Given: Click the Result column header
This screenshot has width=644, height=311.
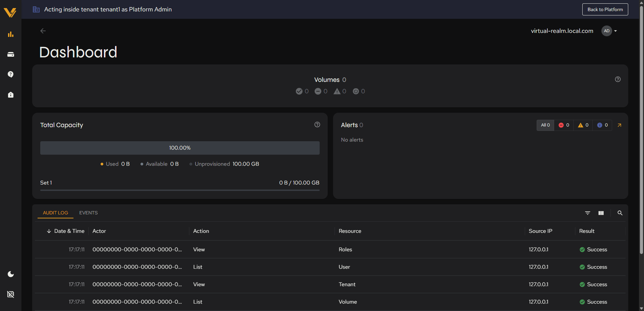Looking at the screenshot, I should [587, 231].
